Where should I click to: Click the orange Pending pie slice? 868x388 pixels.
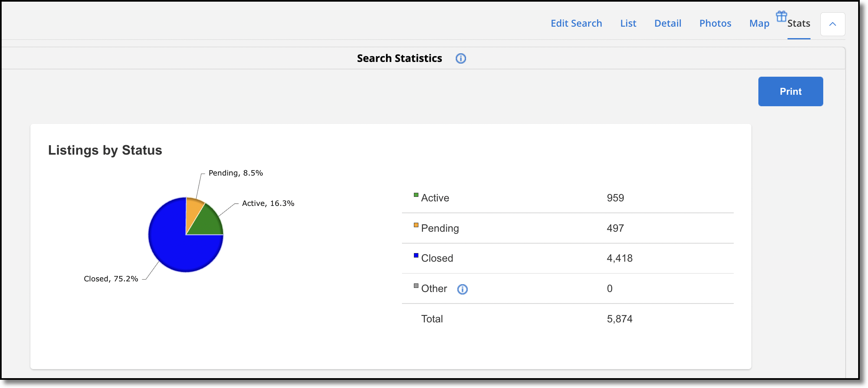193,211
